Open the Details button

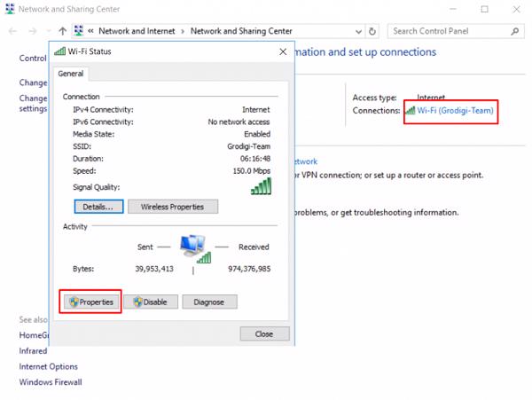[x=98, y=207]
